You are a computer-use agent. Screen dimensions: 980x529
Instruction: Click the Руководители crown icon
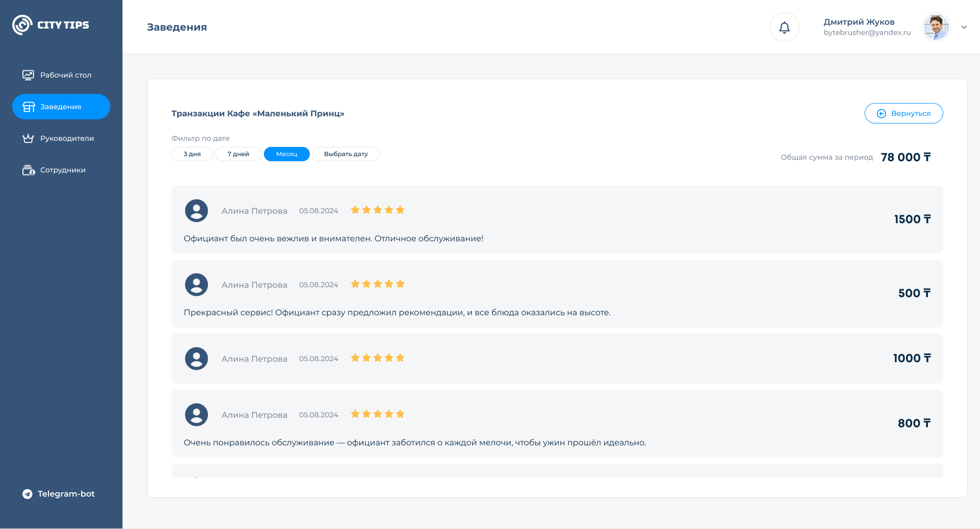coord(28,138)
